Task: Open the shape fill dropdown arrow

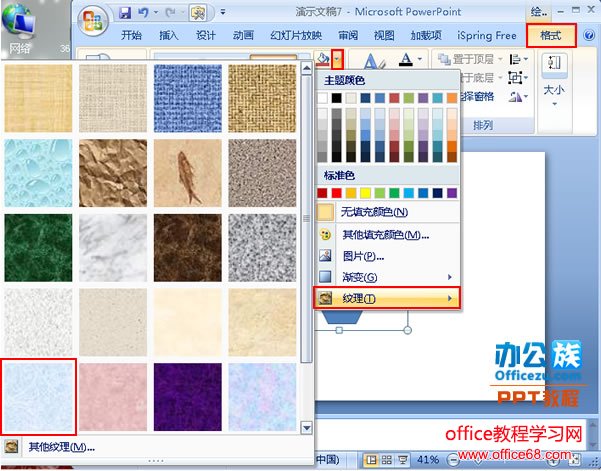Action: [x=337, y=59]
